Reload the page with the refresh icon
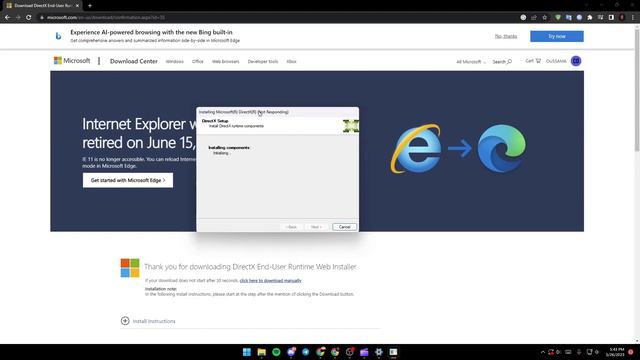 (x=29, y=18)
